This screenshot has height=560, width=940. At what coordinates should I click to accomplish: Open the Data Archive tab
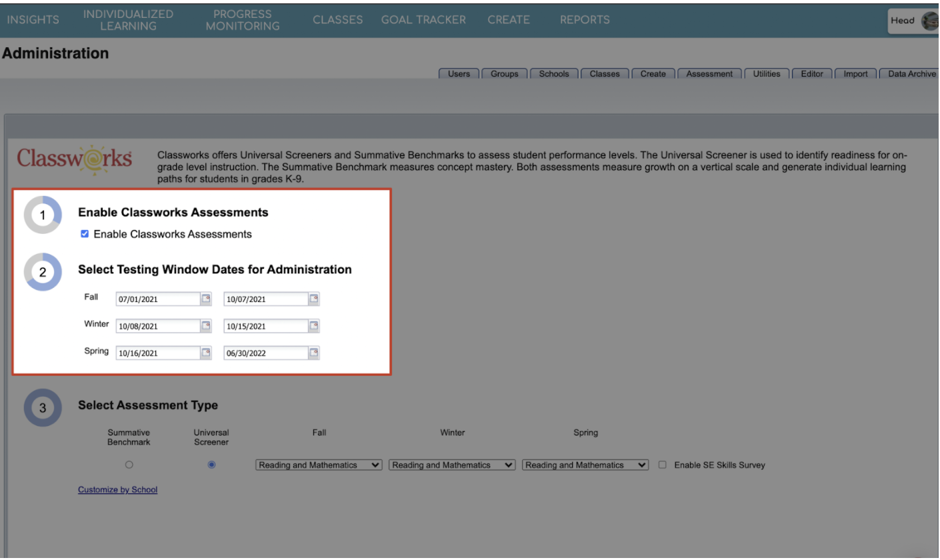point(910,74)
